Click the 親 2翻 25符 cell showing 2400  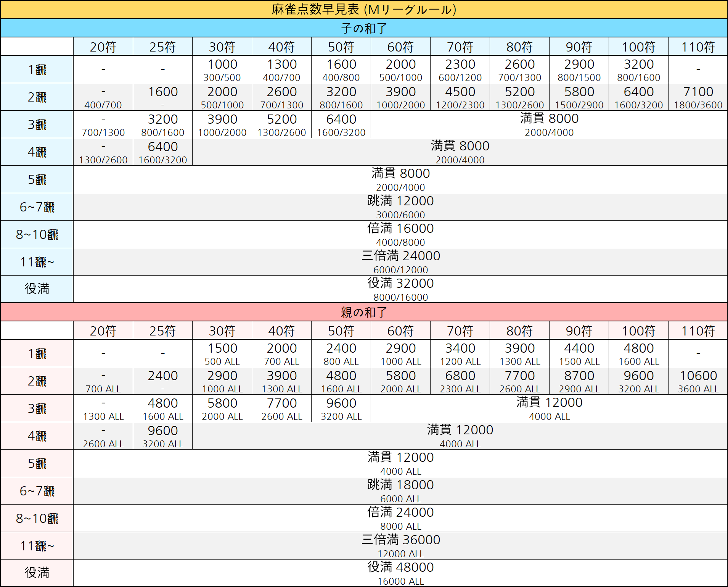[x=162, y=381]
